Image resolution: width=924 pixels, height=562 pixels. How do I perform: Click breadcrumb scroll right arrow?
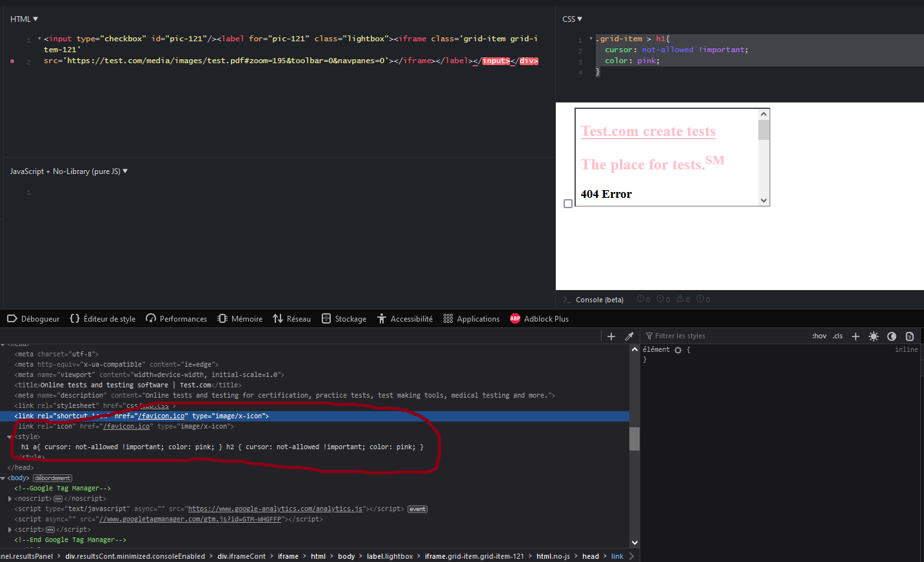coord(632,556)
